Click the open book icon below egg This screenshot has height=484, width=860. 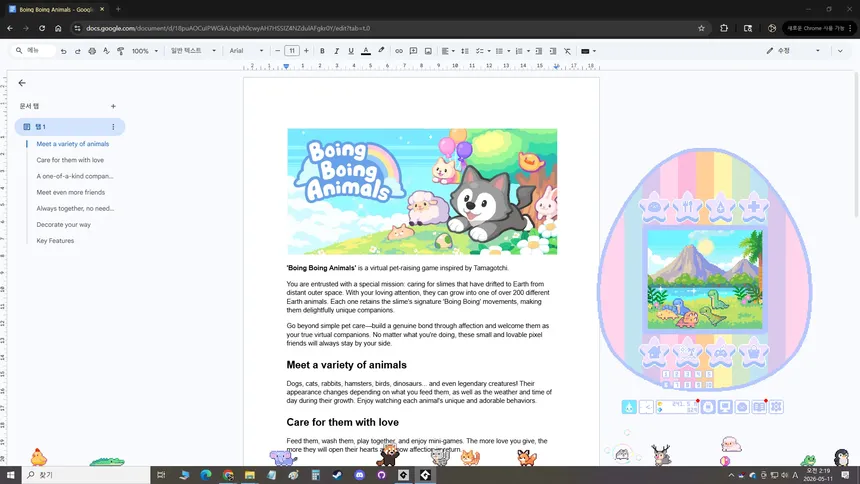click(759, 407)
